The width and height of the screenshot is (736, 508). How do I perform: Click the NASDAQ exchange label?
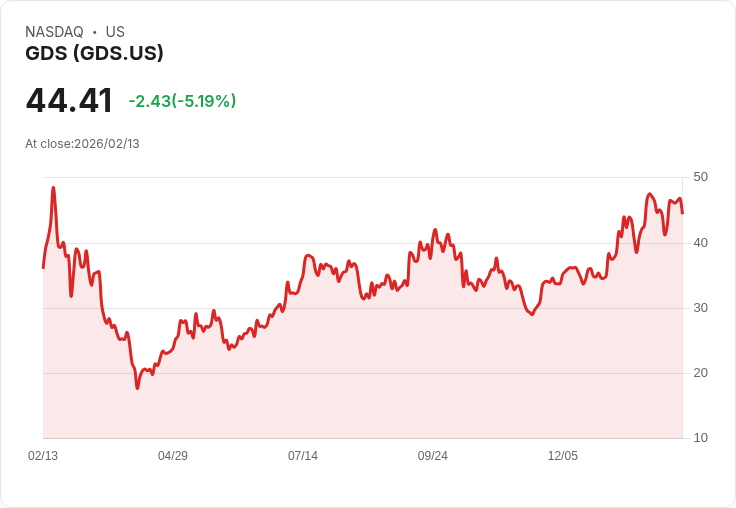click(x=54, y=32)
